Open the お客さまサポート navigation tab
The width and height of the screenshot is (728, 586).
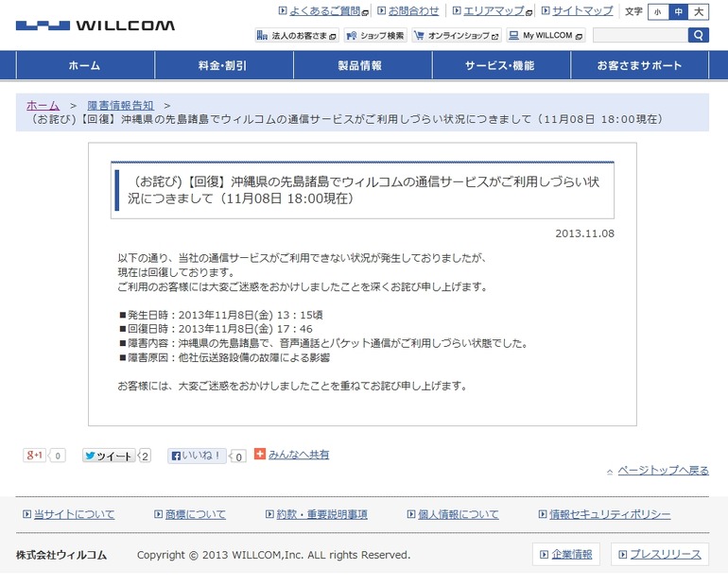click(x=639, y=65)
